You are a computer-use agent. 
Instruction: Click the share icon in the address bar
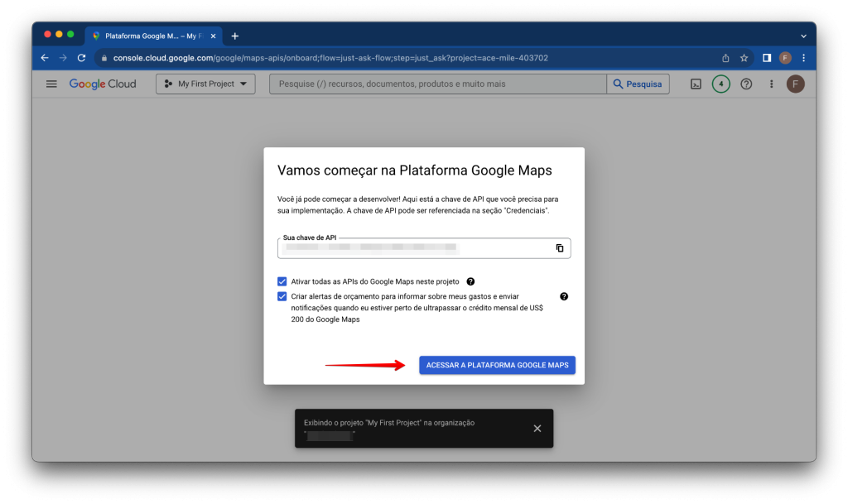click(725, 58)
